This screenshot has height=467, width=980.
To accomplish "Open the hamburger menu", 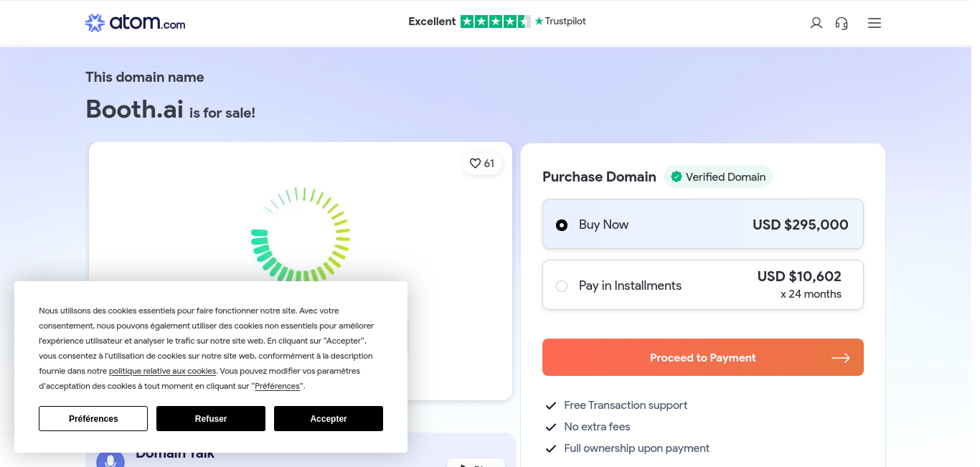I will 874,23.
